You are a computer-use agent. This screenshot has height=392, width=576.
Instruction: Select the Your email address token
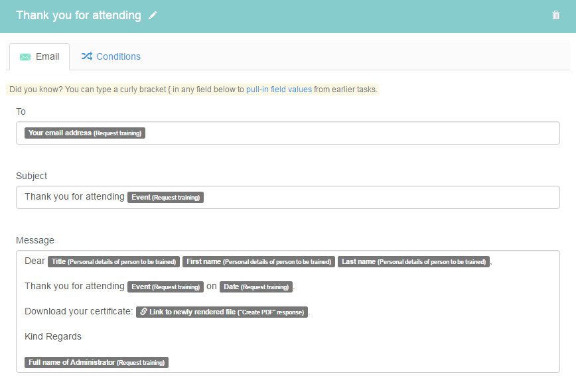tap(85, 133)
